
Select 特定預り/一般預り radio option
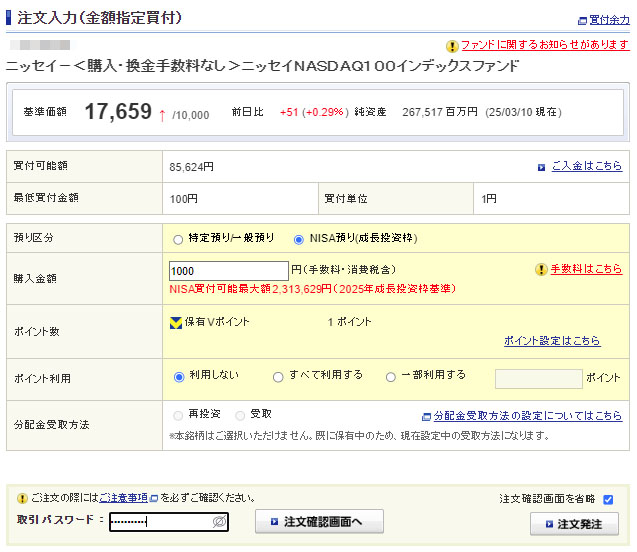[x=179, y=239]
